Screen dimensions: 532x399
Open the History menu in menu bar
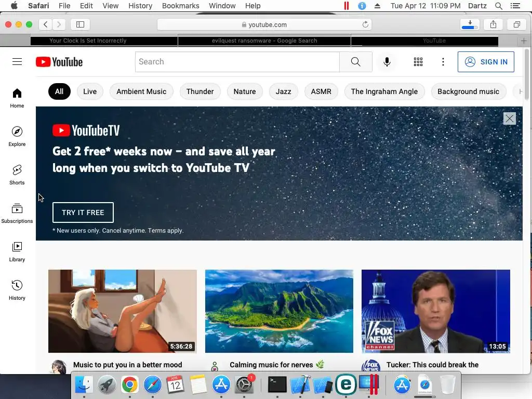[140, 6]
